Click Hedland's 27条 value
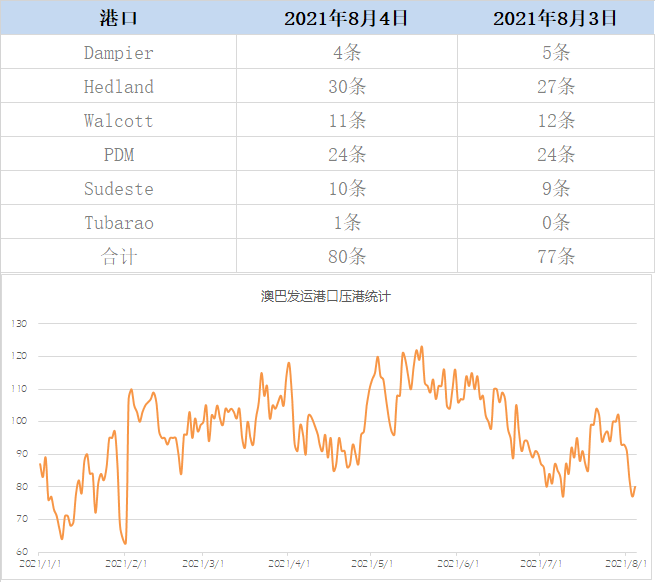Screen dimensions: 655x582 (x=556, y=86)
